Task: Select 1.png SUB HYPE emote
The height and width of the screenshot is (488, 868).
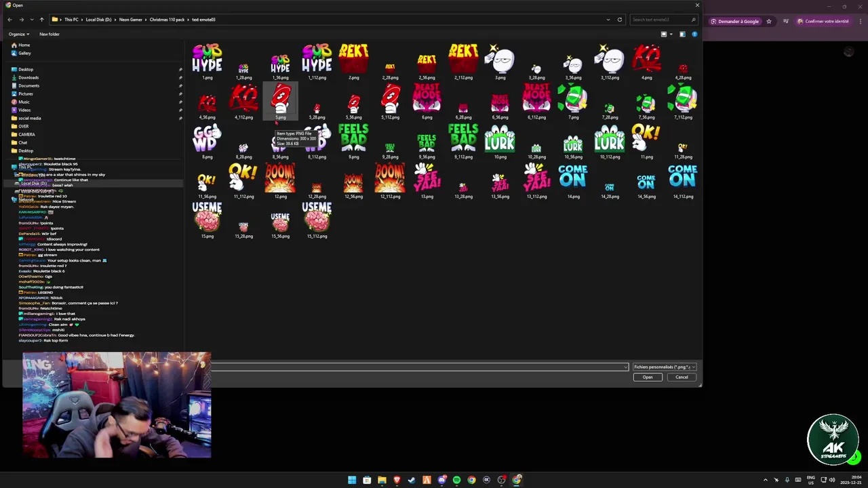Action: click(207, 62)
